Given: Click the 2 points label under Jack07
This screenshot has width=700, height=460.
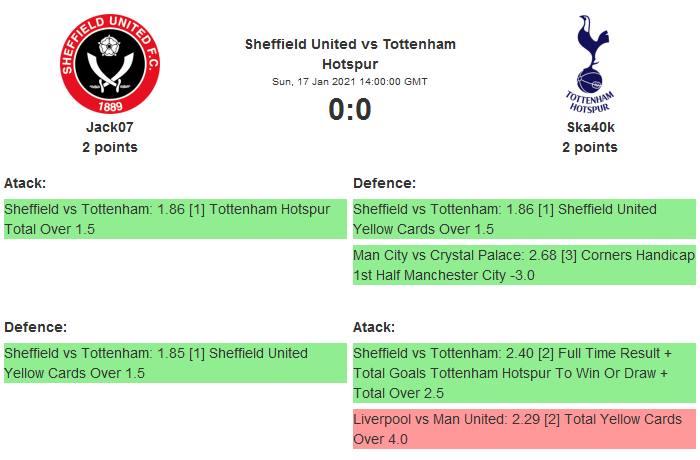Looking at the screenshot, I should 110,147.
